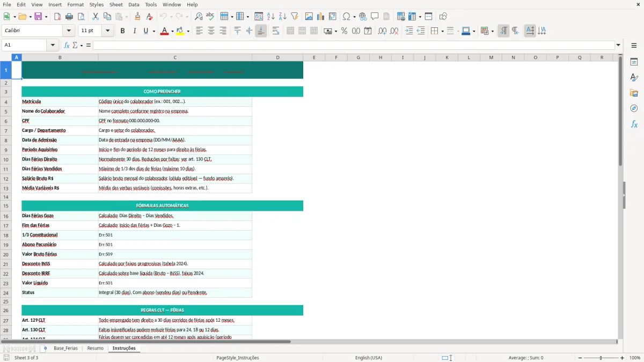Toggle Align Right
This screenshot has width=644, height=362.
pos(223,31)
